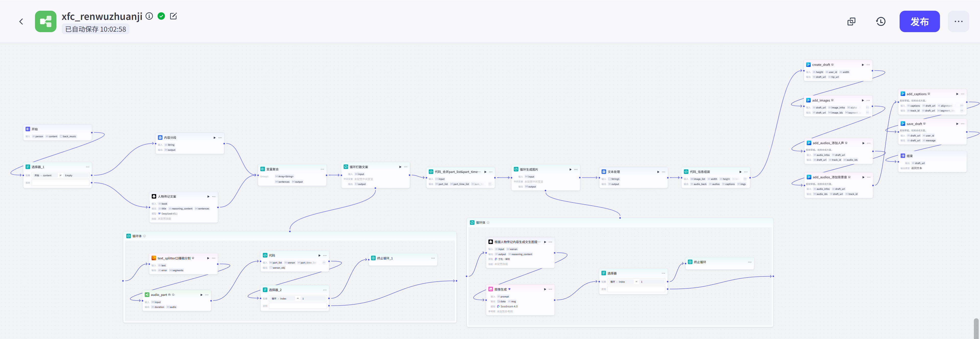Image resolution: width=980 pixels, height=339 pixels.
Task: Click the edit pencil icon beside title
Action: pos(174,16)
